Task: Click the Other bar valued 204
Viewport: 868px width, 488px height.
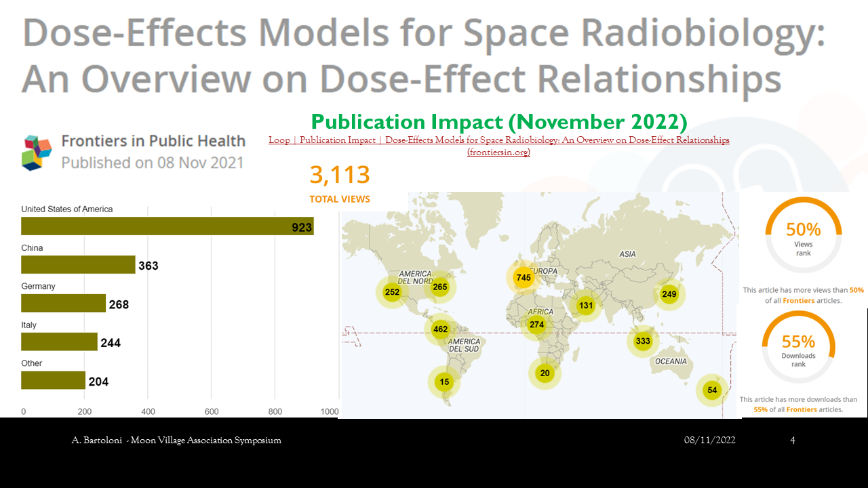Action: [x=53, y=380]
